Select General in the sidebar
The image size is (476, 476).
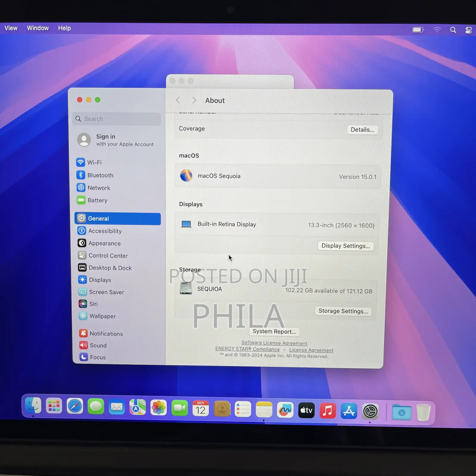click(118, 219)
